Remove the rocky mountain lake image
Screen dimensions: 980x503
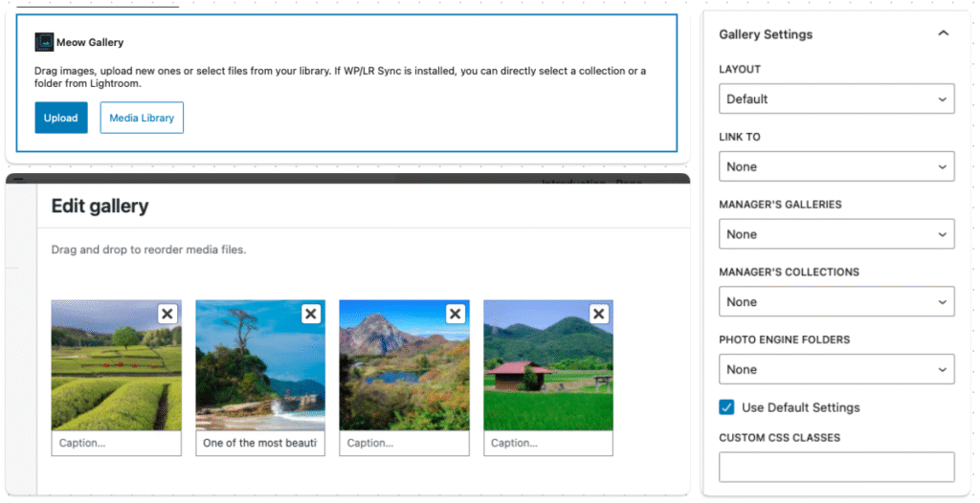pyautogui.click(x=456, y=314)
